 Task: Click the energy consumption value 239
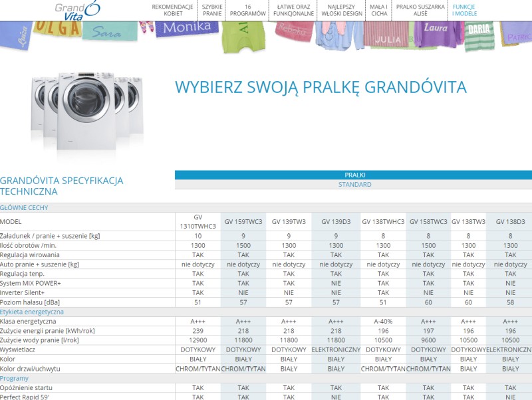[x=198, y=331]
